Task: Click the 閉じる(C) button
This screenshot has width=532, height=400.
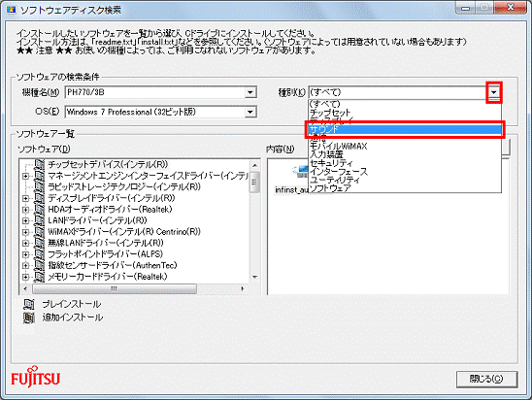Action: coord(486,379)
